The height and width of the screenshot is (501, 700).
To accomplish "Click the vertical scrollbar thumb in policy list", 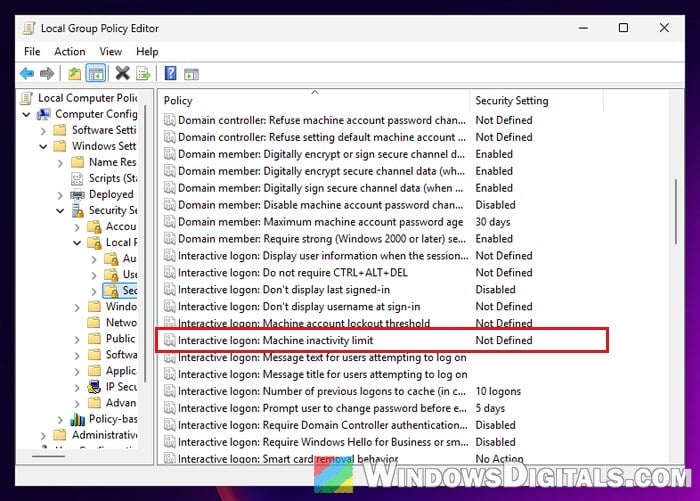I will pos(676,212).
